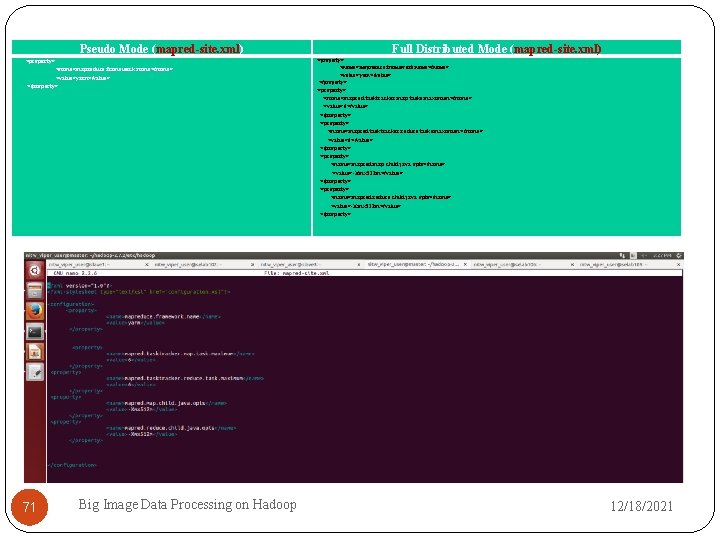Open the Ubuntu Dash launcher icon
720x540 pixels.
34,270
